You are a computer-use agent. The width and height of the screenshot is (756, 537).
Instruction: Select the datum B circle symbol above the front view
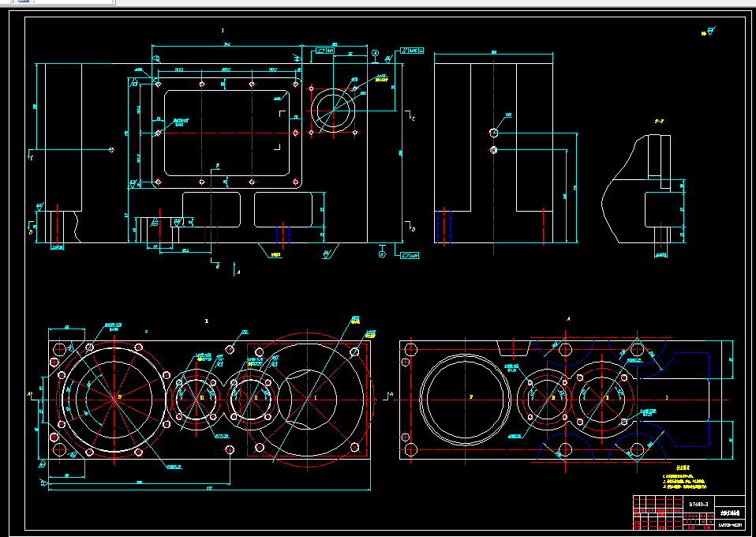[x=376, y=53]
